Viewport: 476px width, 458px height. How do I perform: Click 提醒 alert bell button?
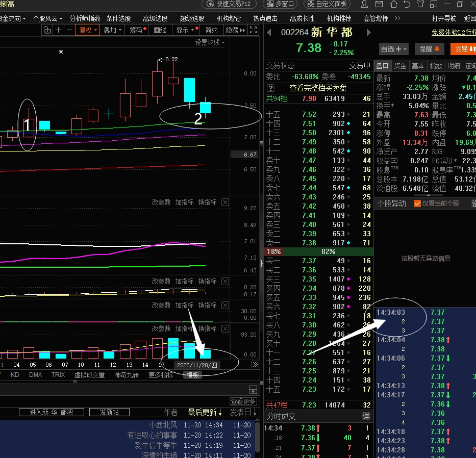429,49
